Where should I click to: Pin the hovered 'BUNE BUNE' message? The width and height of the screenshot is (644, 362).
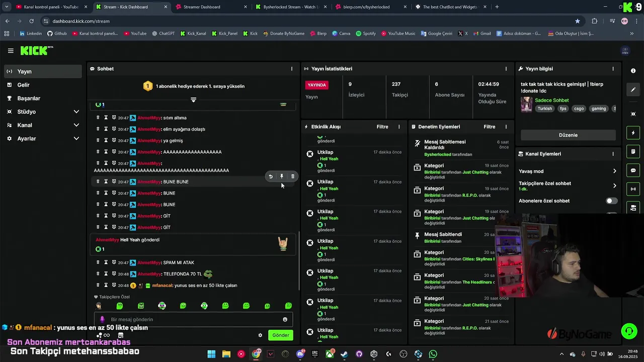(x=282, y=176)
